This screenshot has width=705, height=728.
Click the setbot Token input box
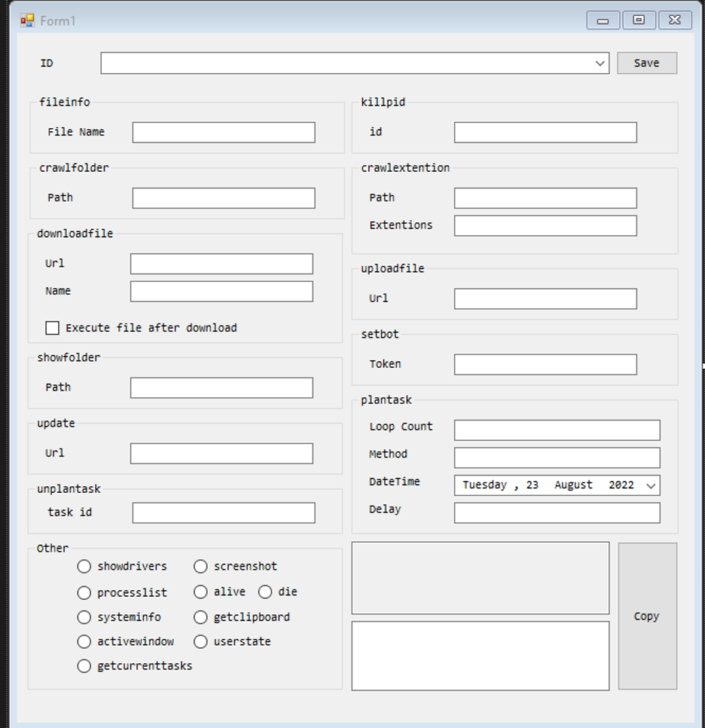(545, 365)
